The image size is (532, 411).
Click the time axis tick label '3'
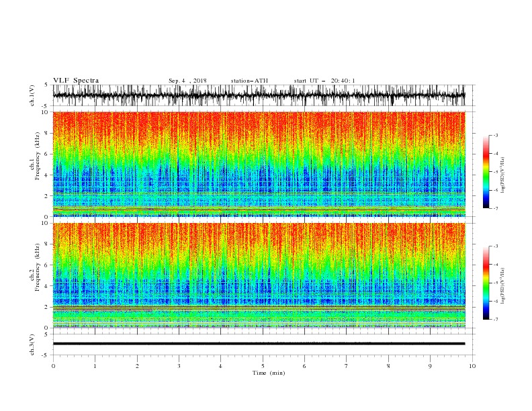179,366
